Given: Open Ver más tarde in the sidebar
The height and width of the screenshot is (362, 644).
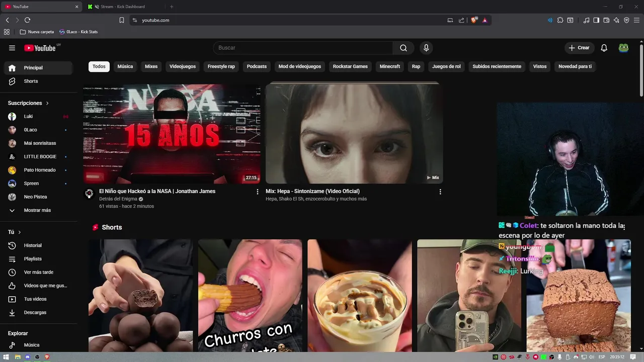Looking at the screenshot, I should [x=38, y=272].
